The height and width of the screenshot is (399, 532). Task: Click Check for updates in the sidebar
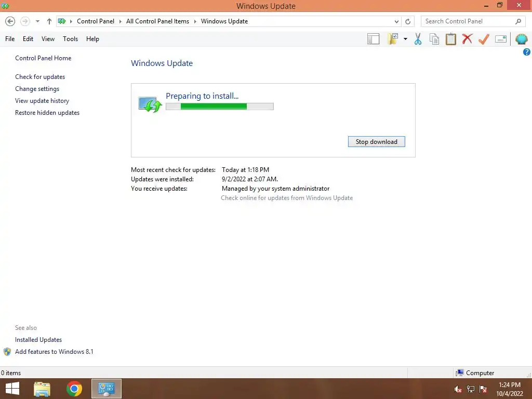[40, 77]
